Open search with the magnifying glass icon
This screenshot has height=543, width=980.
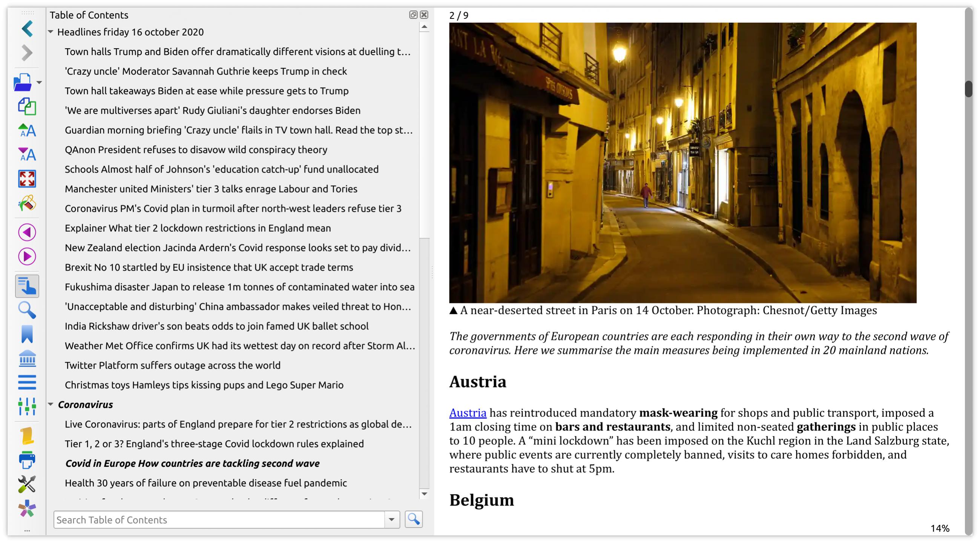pyautogui.click(x=27, y=310)
